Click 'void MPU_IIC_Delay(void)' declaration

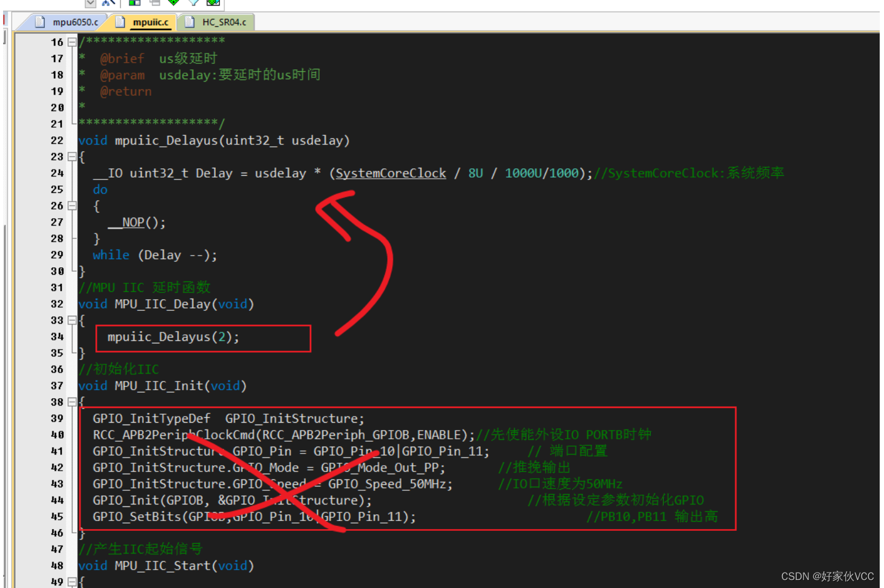[x=166, y=304]
